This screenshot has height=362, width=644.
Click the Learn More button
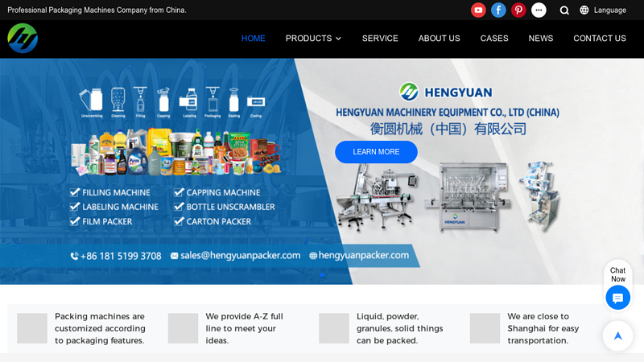click(376, 152)
